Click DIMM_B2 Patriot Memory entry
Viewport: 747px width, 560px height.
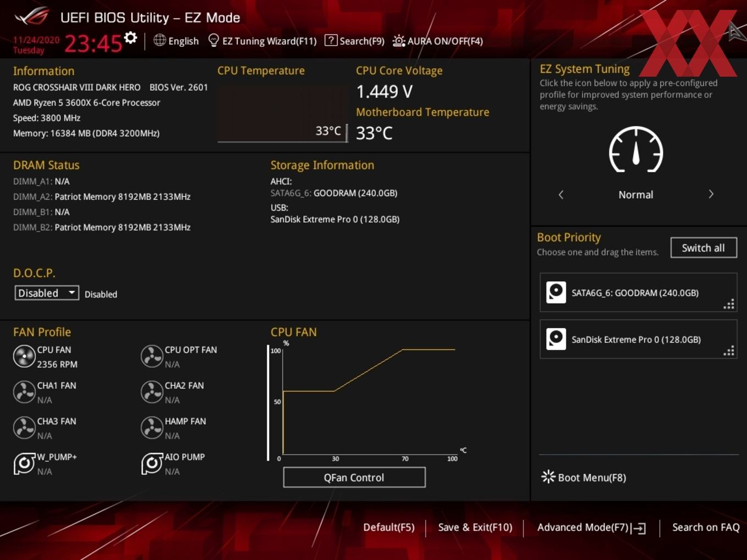pyautogui.click(x=102, y=227)
